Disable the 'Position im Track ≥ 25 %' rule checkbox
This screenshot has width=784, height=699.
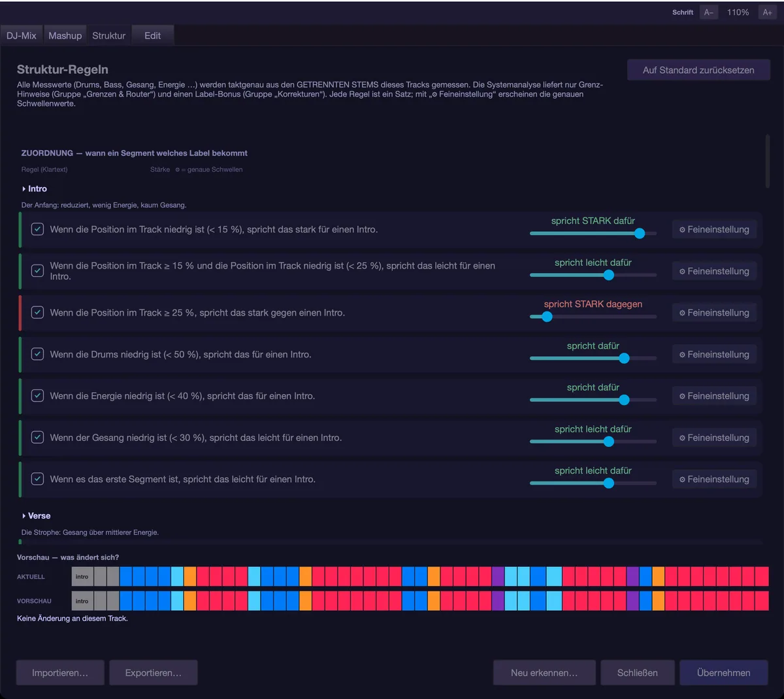pos(38,312)
